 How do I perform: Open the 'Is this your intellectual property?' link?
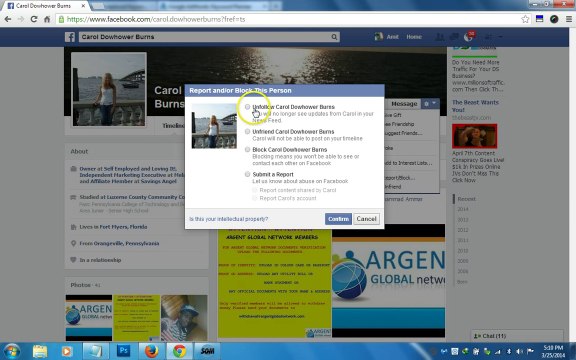[x=228, y=219]
